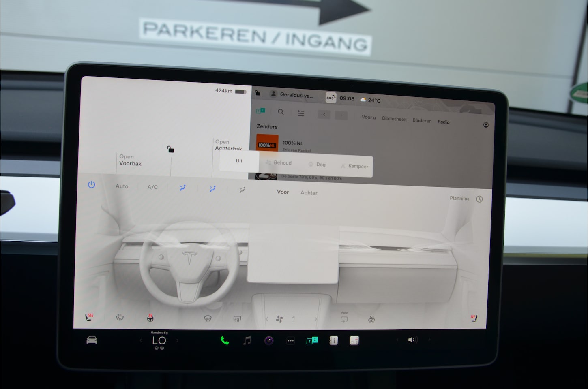Open Radio tab

[443, 122]
